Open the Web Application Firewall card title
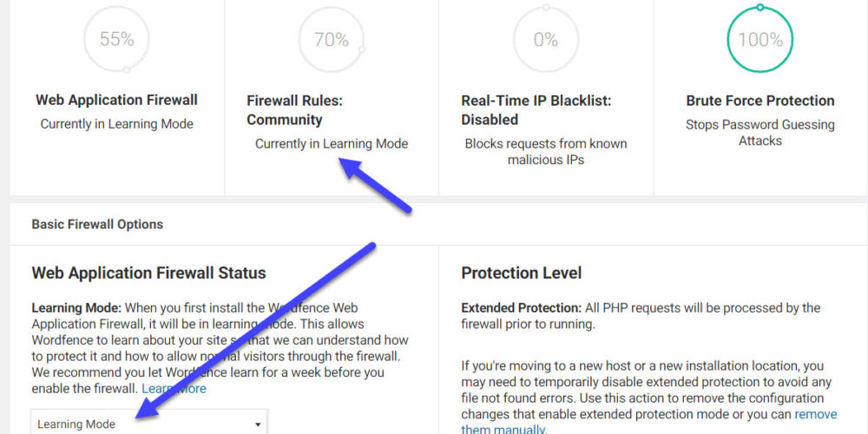The height and width of the screenshot is (434, 868). [116, 100]
